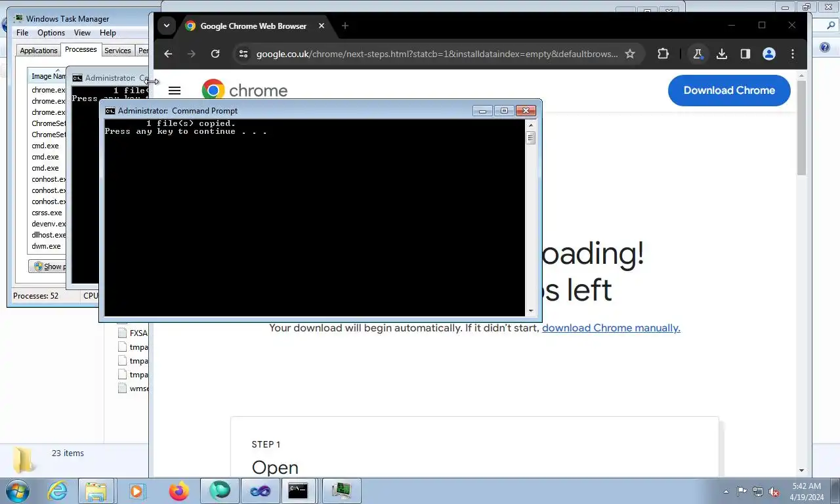The height and width of the screenshot is (504, 840).
Task: Open File menu in Task Manager
Action: tap(22, 33)
